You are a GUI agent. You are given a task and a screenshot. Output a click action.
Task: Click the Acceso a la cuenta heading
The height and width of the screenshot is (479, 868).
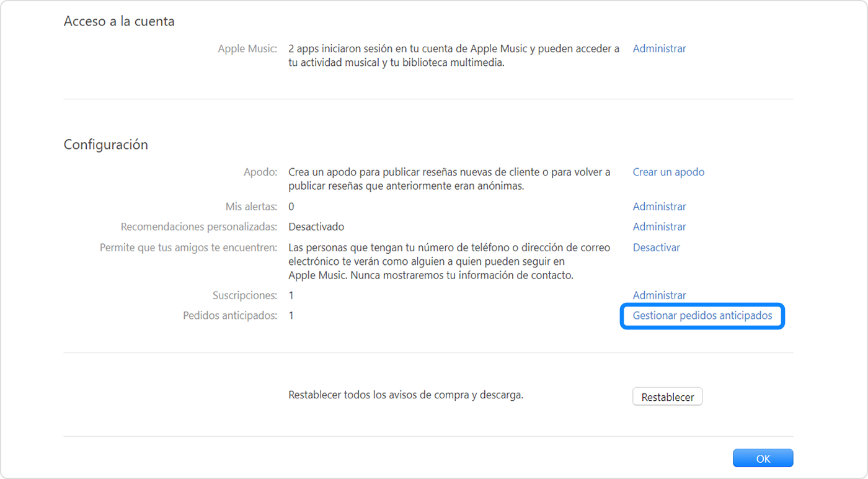click(x=118, y=20)
